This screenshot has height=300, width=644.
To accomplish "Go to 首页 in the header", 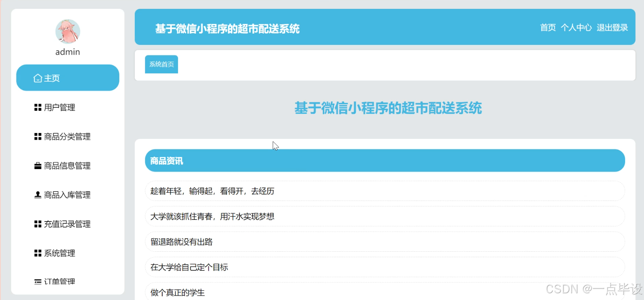I will [548, 27].
